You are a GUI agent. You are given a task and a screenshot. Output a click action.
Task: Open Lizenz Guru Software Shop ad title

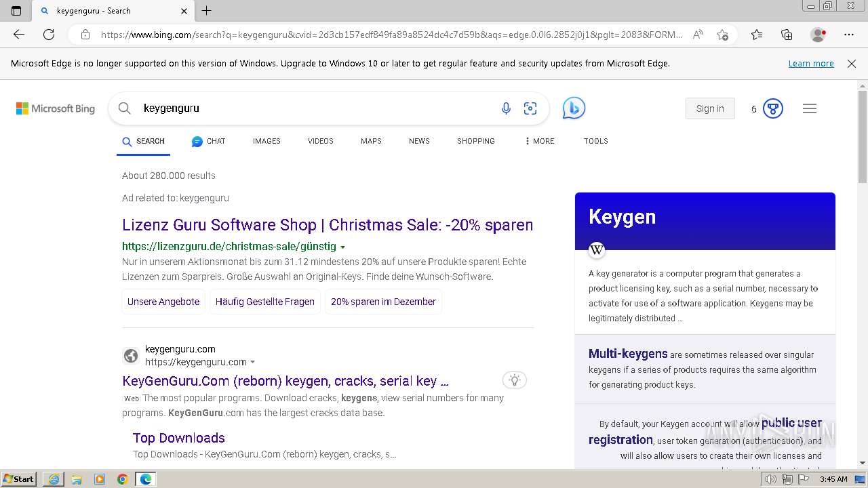pos(328,225)
